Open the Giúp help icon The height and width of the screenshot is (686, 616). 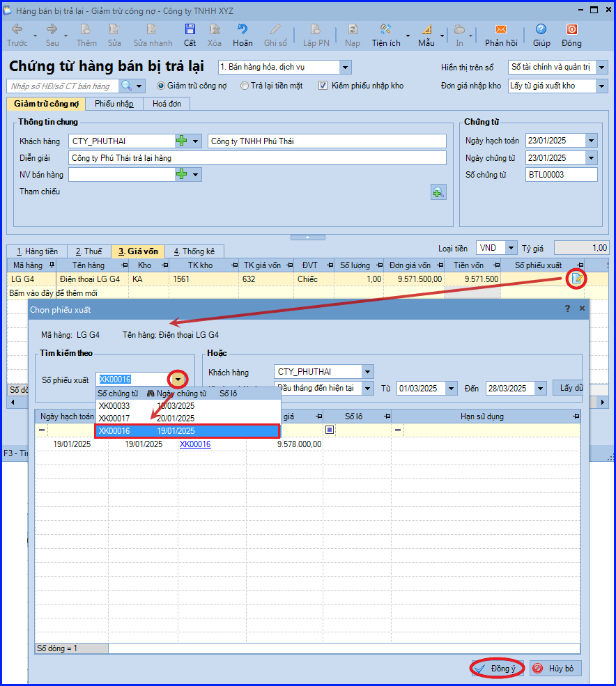(x=541, y=29)
